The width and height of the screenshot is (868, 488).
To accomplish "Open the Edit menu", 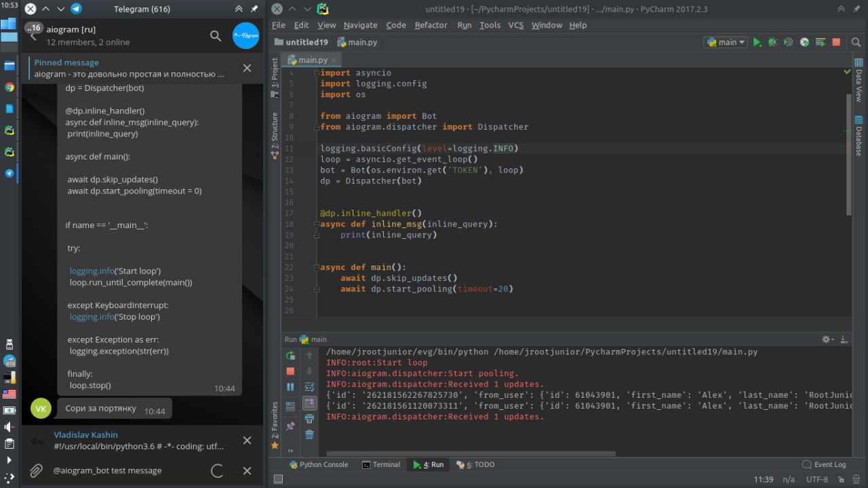I will click(302, 25).
